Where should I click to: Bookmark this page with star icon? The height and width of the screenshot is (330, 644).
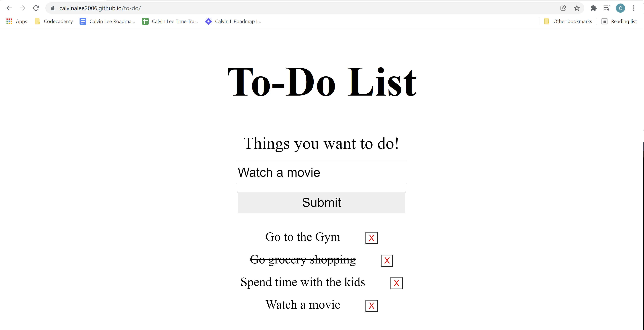pos(577,8)
